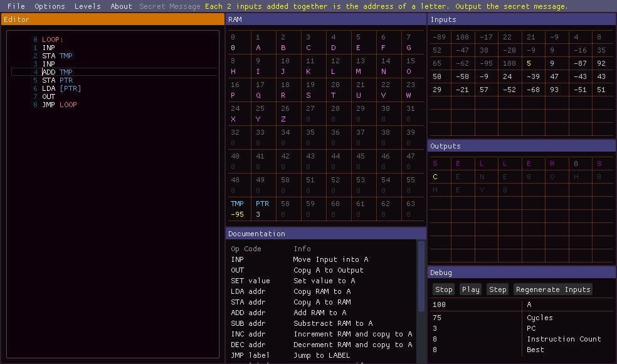Click the Documentation panel header
Screen dimensions: 617x364
(x=326, y=234)
